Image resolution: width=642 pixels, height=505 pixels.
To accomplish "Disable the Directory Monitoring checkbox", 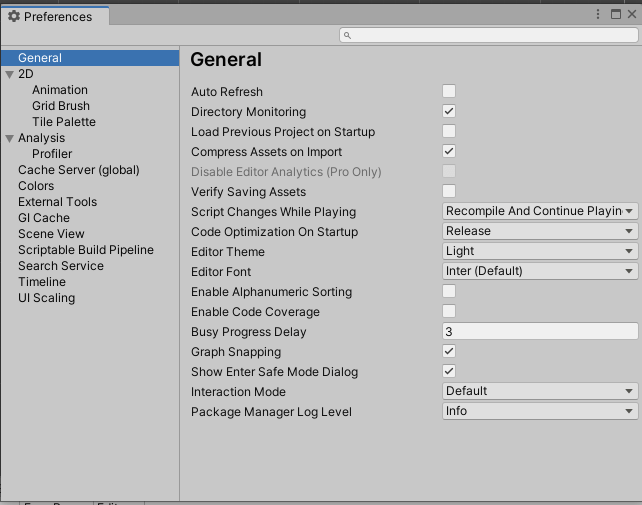I will [x=449, y=112].
